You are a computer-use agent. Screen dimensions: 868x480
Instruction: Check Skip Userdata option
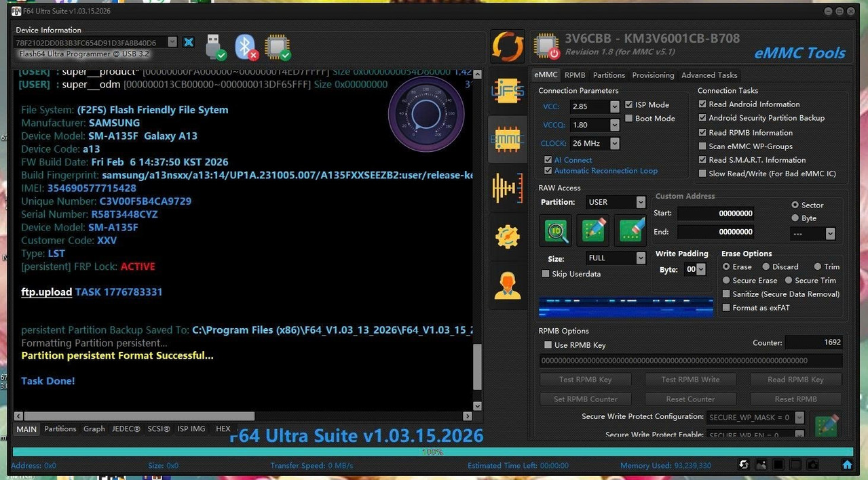[x=546, y=274]
